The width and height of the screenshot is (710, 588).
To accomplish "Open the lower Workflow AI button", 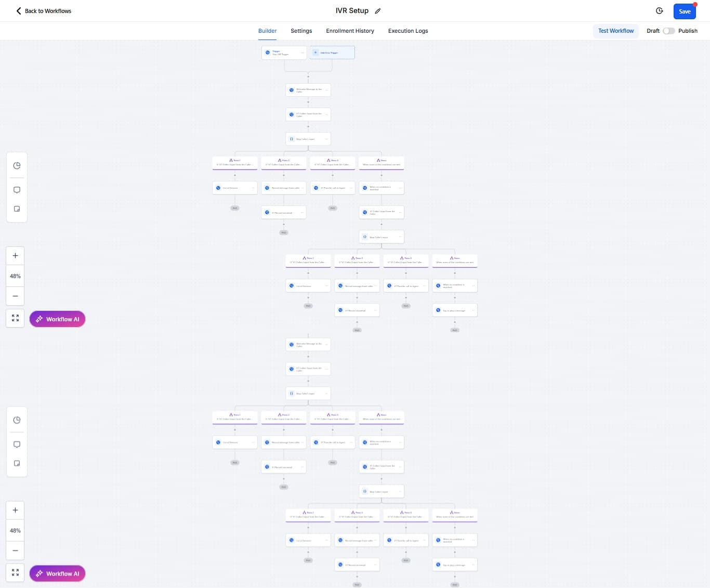I will [x=57, y=573].
